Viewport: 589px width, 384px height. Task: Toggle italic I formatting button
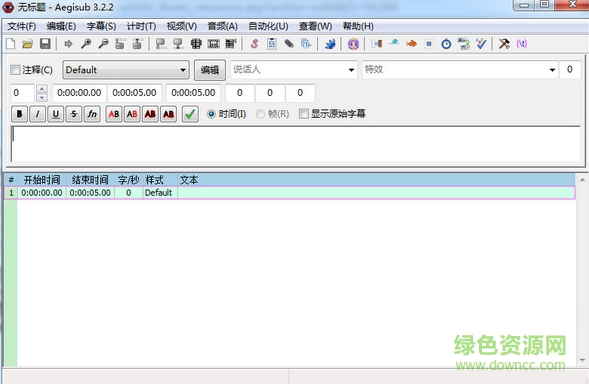(38, 113)
